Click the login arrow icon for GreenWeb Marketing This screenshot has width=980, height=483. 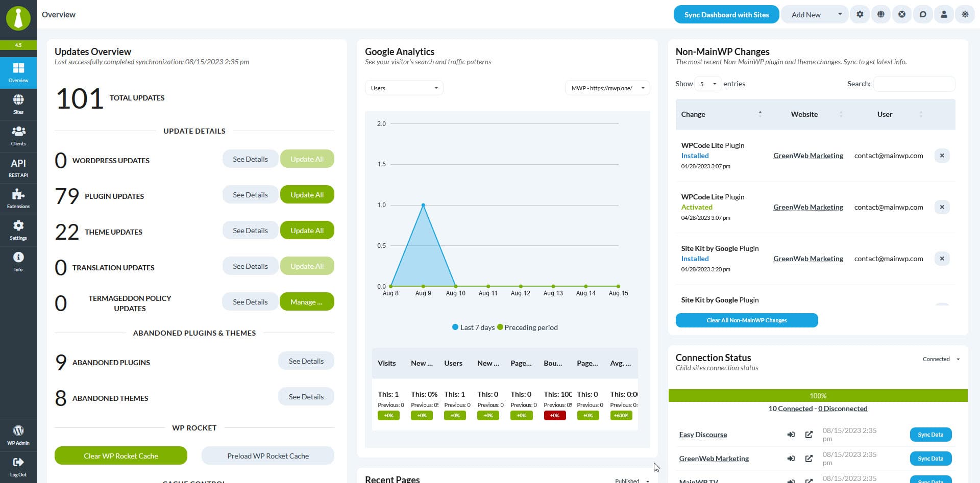[791, 459]
